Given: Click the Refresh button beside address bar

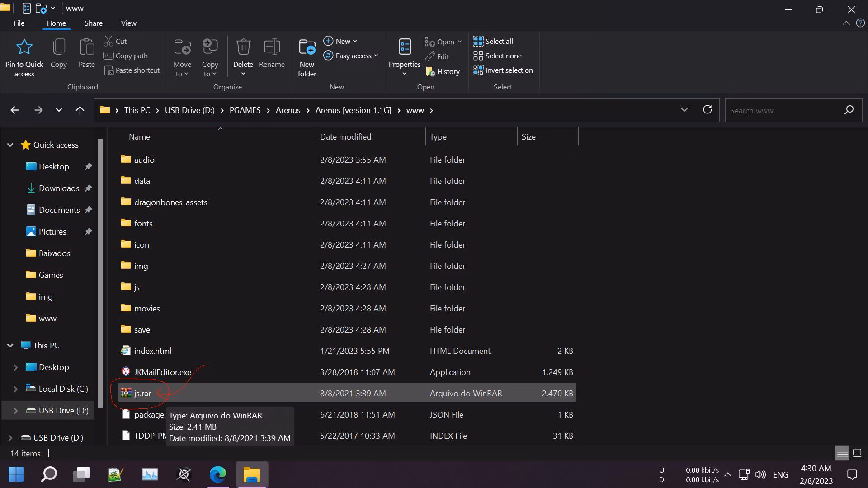Looking at the screenshot, I should tap(708, 110).
